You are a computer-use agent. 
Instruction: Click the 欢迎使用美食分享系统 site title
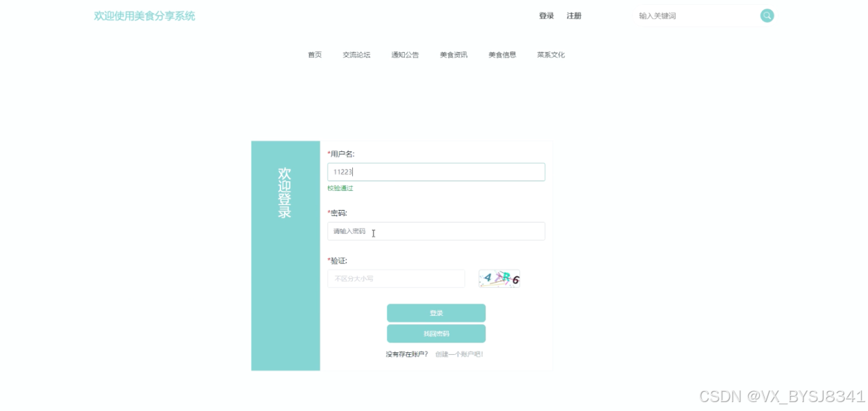coord(144,16)
